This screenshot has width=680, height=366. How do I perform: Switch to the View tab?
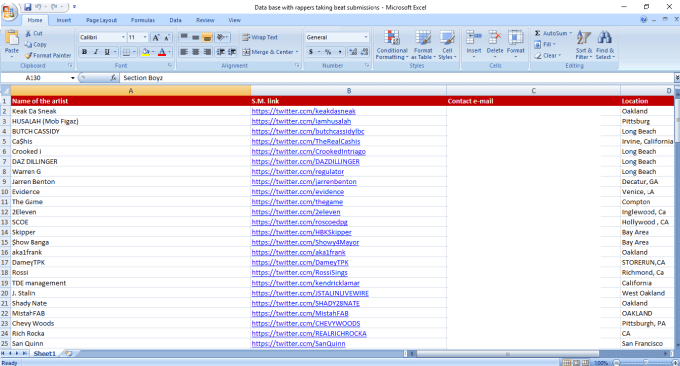click(234, 20)
